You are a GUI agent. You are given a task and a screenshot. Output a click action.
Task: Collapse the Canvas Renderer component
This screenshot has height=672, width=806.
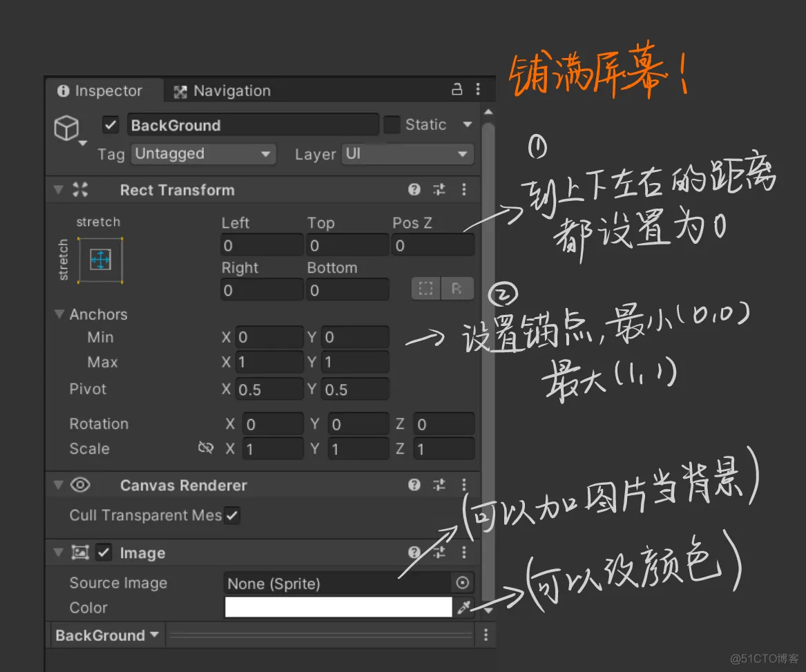[59, 485]
